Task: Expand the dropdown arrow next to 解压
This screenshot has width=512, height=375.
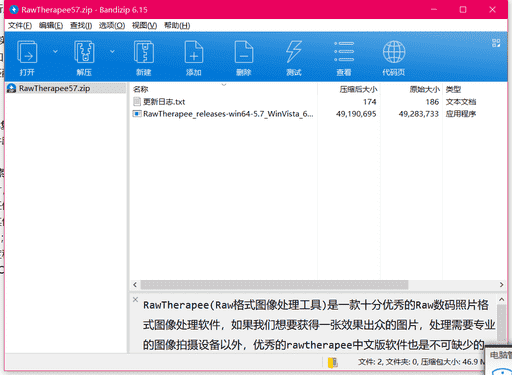Action: 112,51
